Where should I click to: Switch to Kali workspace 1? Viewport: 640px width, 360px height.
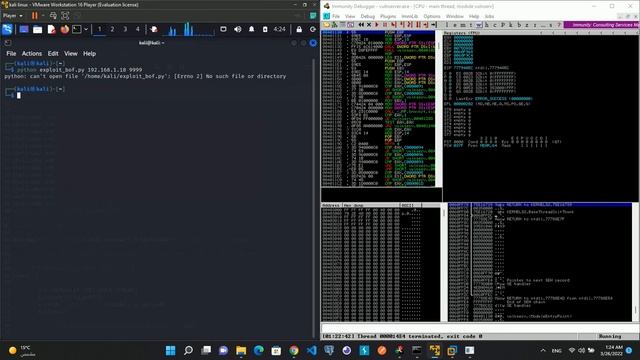pos(99,29)
